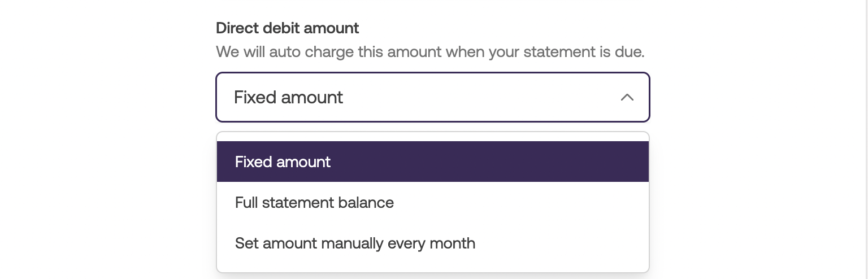Click the Direct debit amount combo box
Screen dimensions: 868x279
pos(432,97)
